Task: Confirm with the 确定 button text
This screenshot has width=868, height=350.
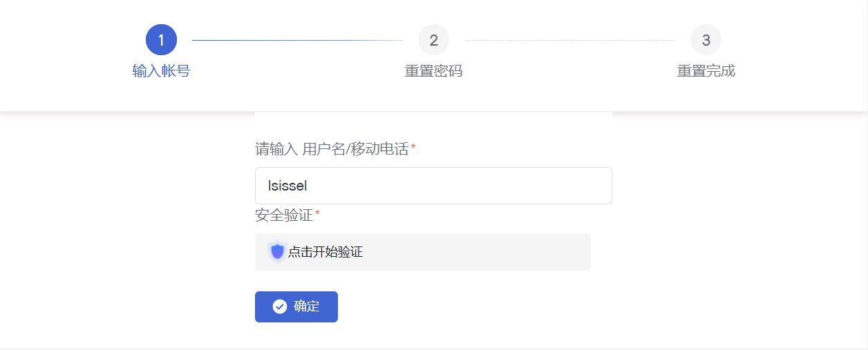Action: click(307, 307)
